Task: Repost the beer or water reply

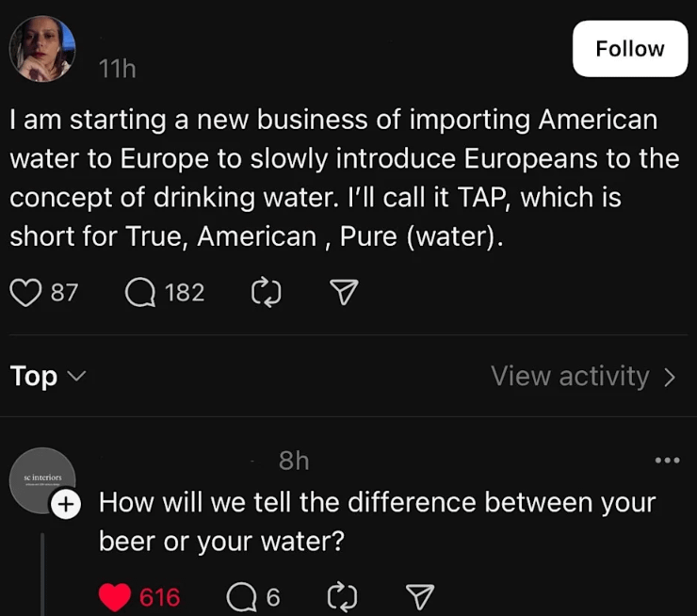Action: [339, 597]
